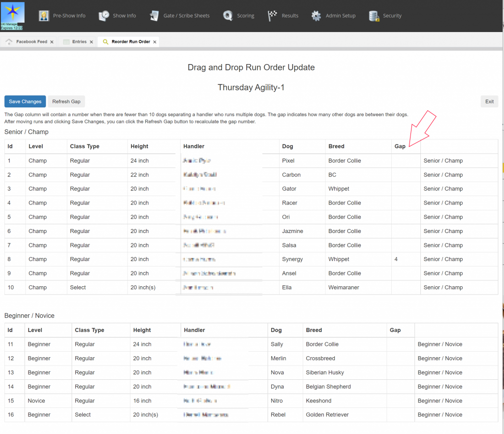Click the Gap column header in Senior table
The height and width of the screenshot is (434, 504).
coord(400,146)
